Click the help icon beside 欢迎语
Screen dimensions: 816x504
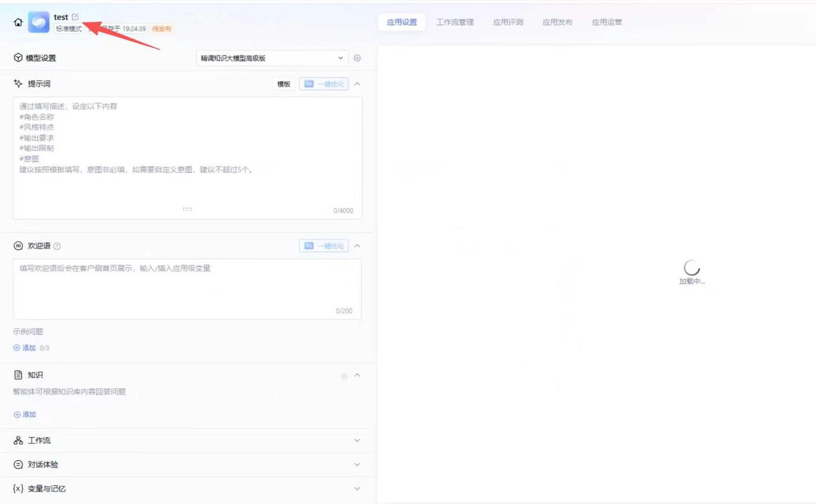click(57, 246)
